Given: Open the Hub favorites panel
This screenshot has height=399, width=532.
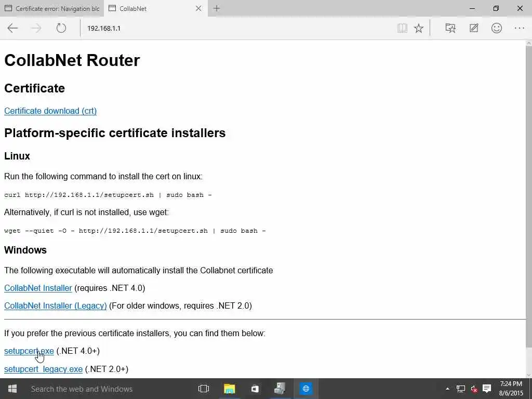Looking at the screenshot, I should [x=450, y=28].
